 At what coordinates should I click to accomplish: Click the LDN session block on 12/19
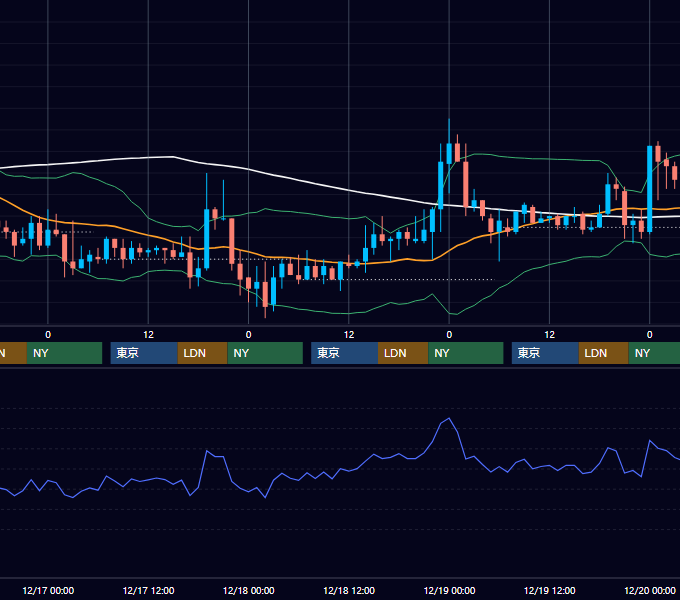click(604, 353)
